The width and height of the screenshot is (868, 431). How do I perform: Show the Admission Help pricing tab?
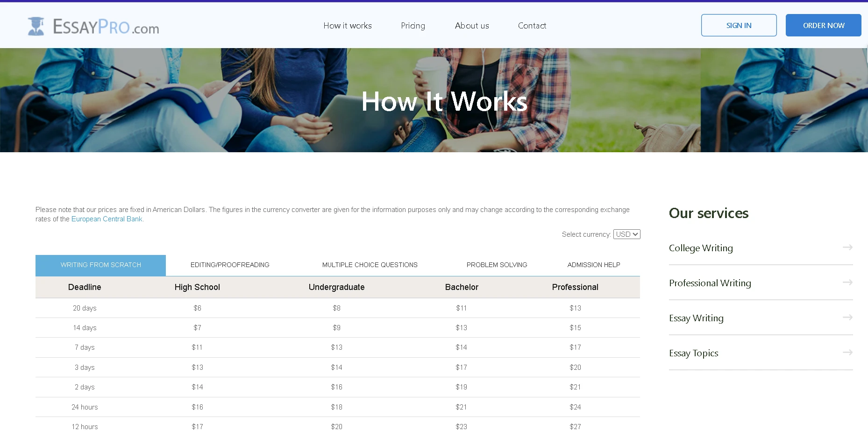point(593,265)
